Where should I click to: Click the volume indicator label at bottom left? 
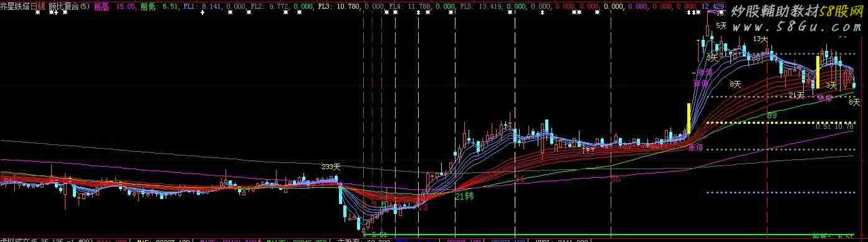47,239
